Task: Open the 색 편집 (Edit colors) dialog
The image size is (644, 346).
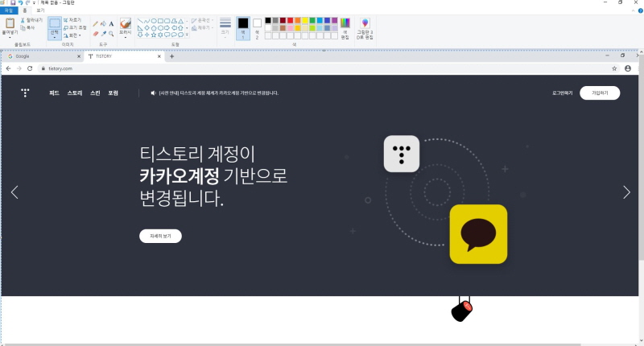Action: (x=345, y=28)
